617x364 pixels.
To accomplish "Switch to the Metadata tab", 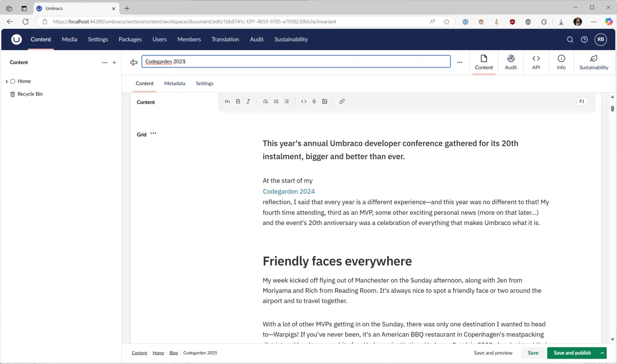I will click(x=174, y=83).
